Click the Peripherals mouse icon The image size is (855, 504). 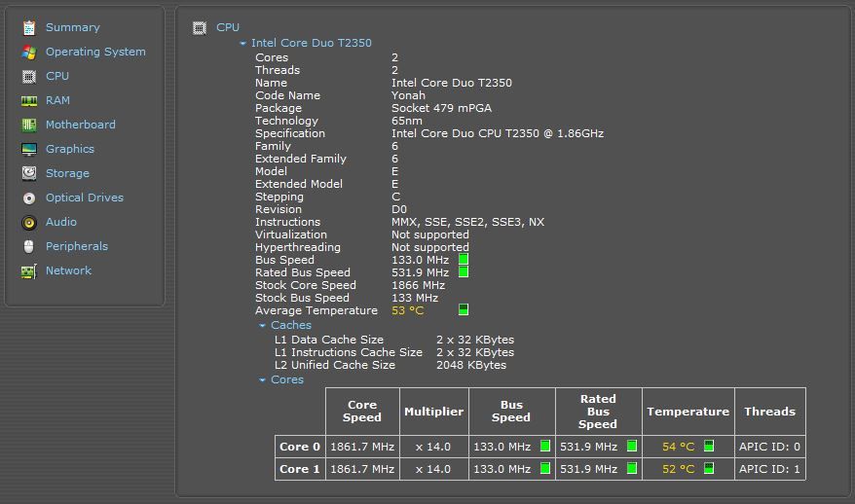[x=29, y=246]
